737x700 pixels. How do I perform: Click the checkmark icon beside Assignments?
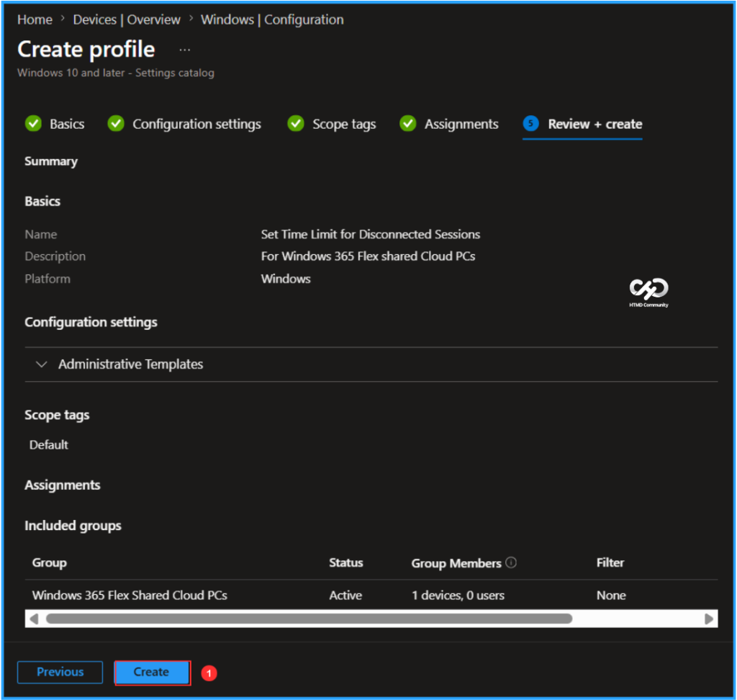click(x=408, y=124)
